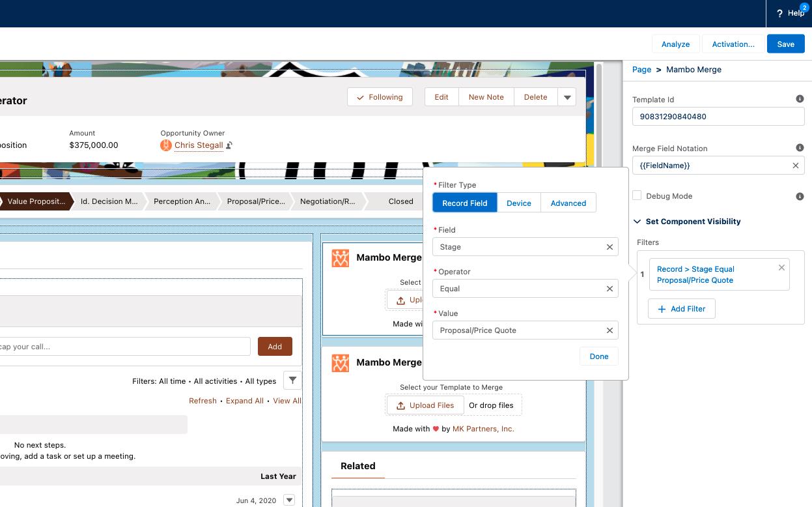Clear the Stage field selection
812x507 pixels.
609,247
